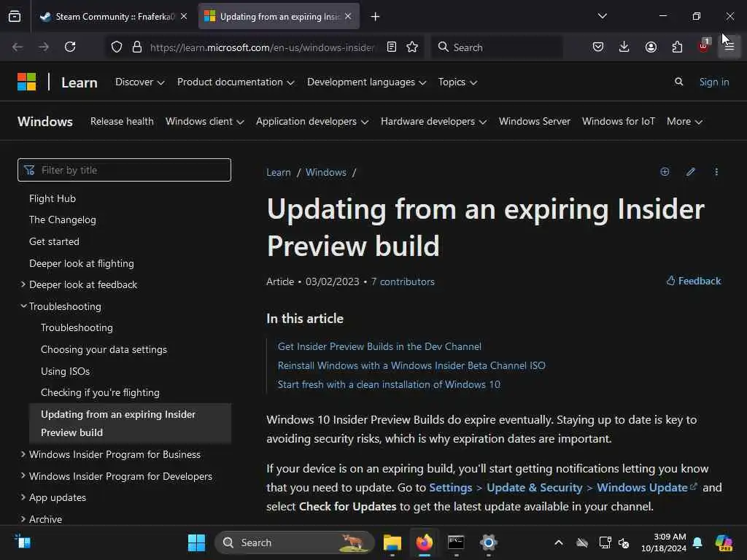Open Pocket save icon
The width and height of the screenshot is (747, 560).
click(x=598, y=47)
